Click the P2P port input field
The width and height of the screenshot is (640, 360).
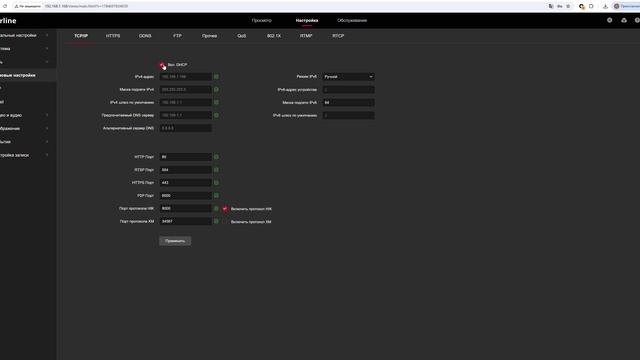coord(185,196)
